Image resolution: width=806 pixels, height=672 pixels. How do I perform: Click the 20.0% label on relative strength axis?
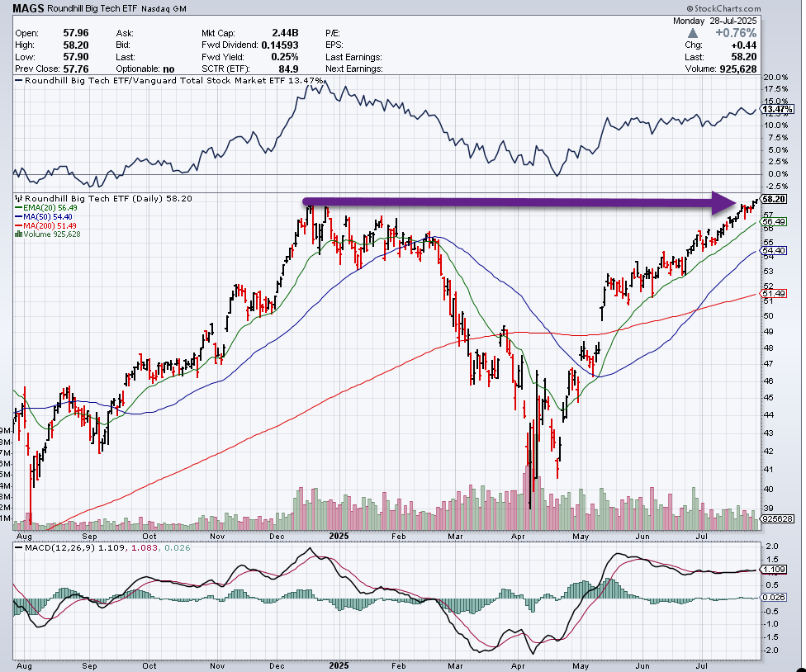tap(775, 77)
